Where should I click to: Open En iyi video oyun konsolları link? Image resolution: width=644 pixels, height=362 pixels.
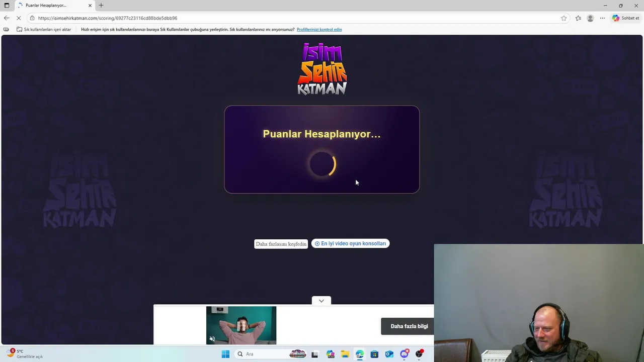[x=350, y=243]
